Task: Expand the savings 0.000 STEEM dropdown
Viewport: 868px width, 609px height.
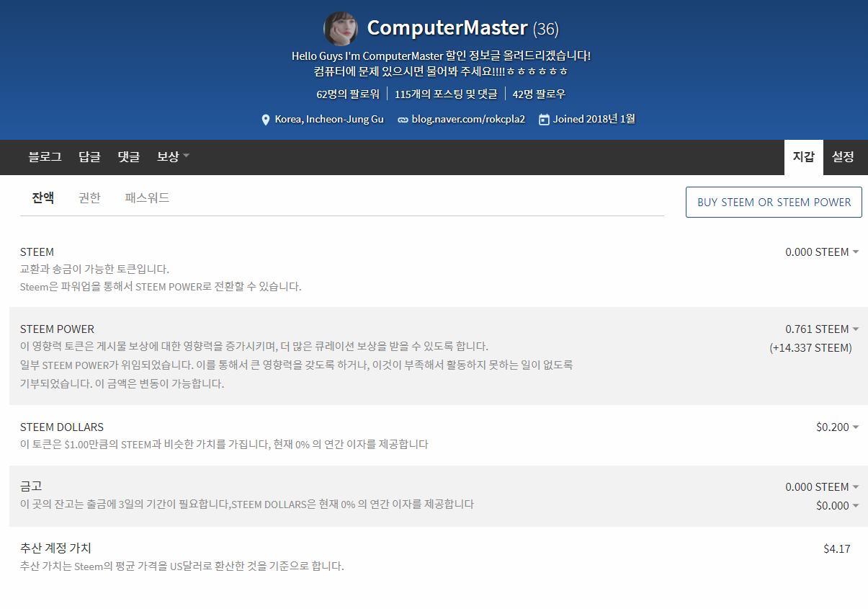Action: [822, 487]
